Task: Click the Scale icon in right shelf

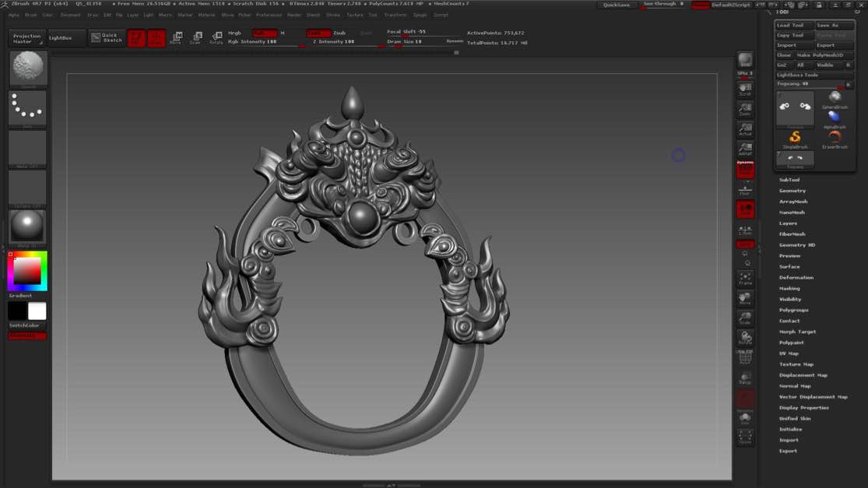Action: 745,318
